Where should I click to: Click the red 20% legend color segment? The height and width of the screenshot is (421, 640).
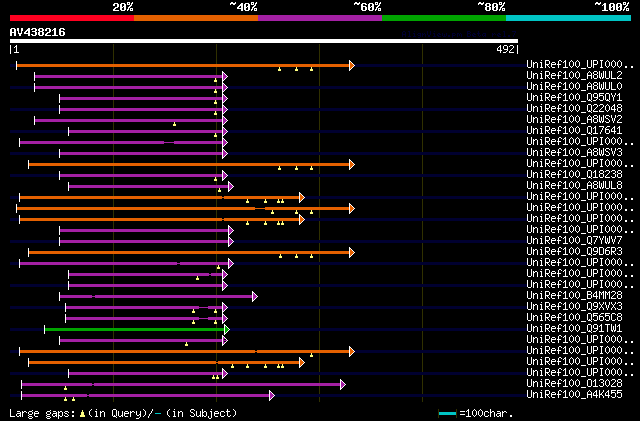tap(72, 18)
